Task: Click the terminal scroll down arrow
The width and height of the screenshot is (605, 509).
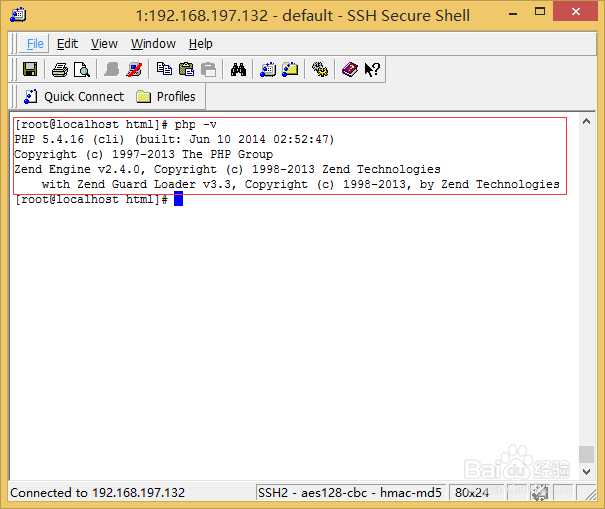Action: (x=586, y=472)
